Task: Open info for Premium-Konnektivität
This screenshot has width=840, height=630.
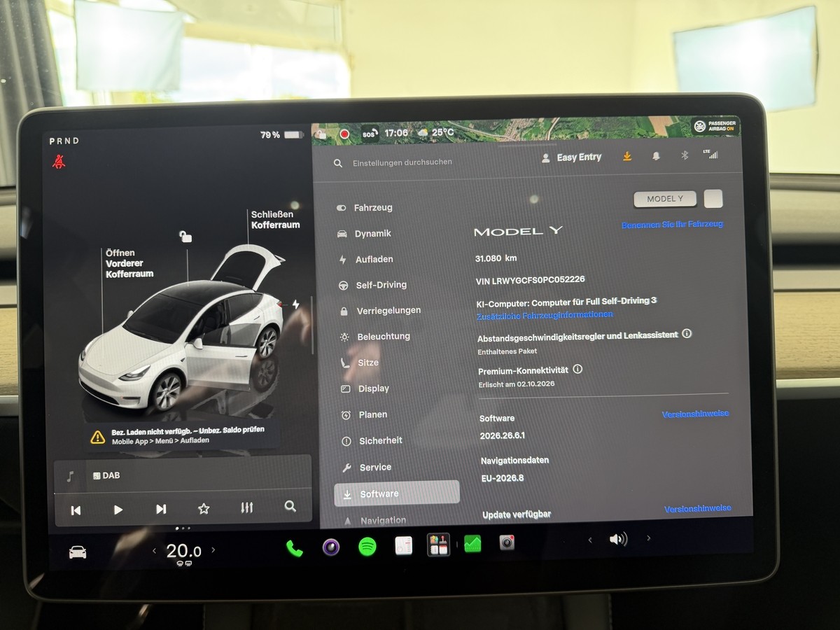Action: [577, 369]
